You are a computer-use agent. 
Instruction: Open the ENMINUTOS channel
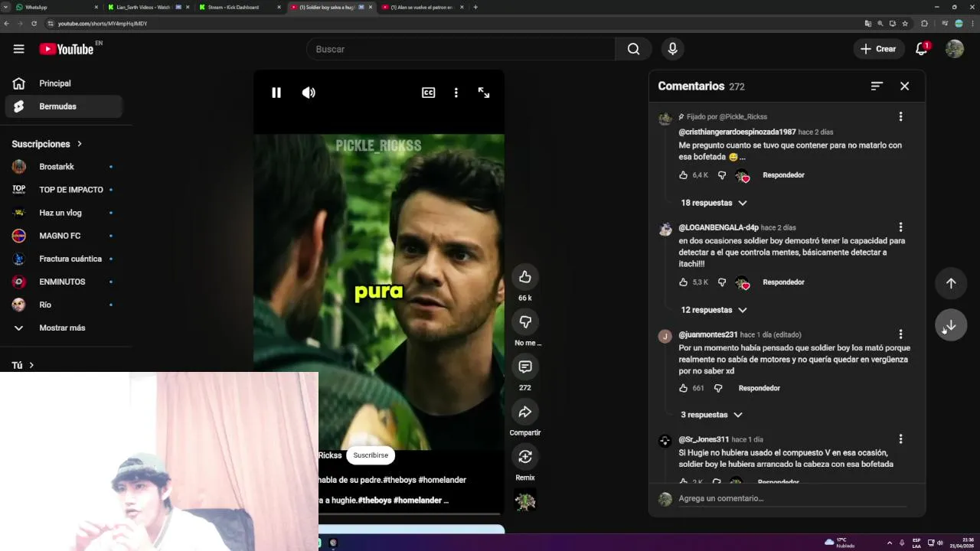point(64,282)
